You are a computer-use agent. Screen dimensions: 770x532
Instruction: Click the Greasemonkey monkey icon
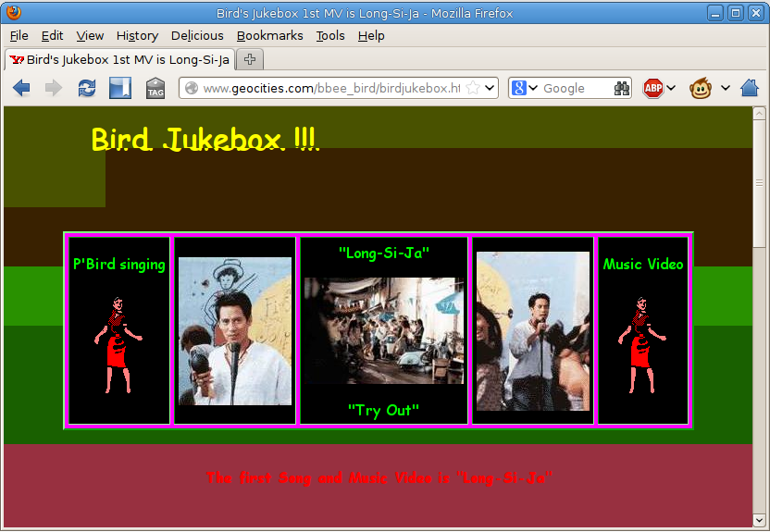coord(701,88)
